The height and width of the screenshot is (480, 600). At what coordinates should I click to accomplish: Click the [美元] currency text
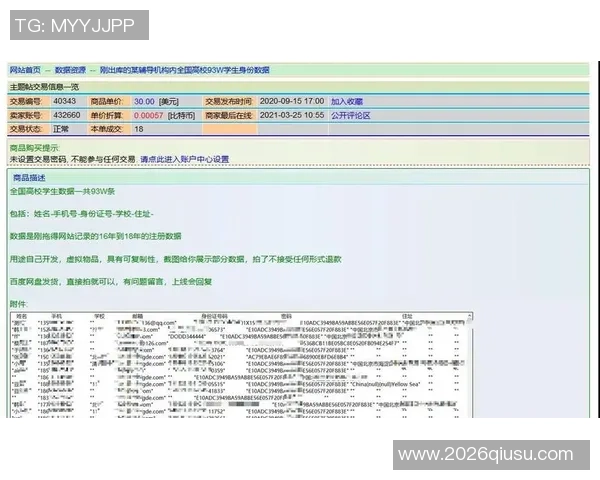(x=169, y=101)
